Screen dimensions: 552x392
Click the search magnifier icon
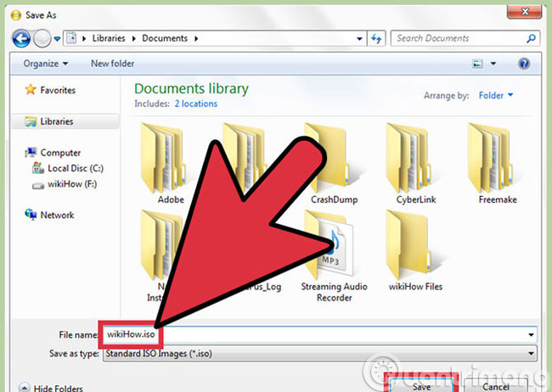[531, 38]
